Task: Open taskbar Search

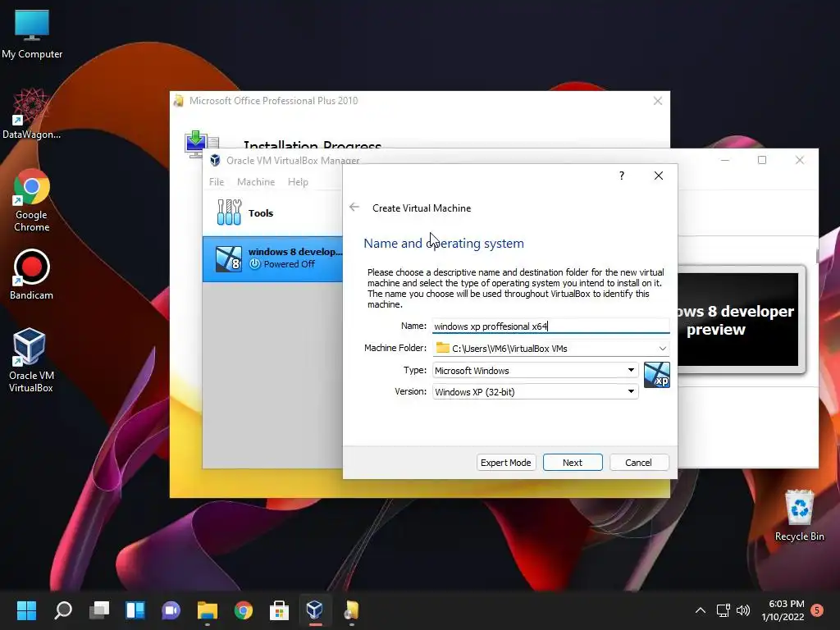Action: 63,610
